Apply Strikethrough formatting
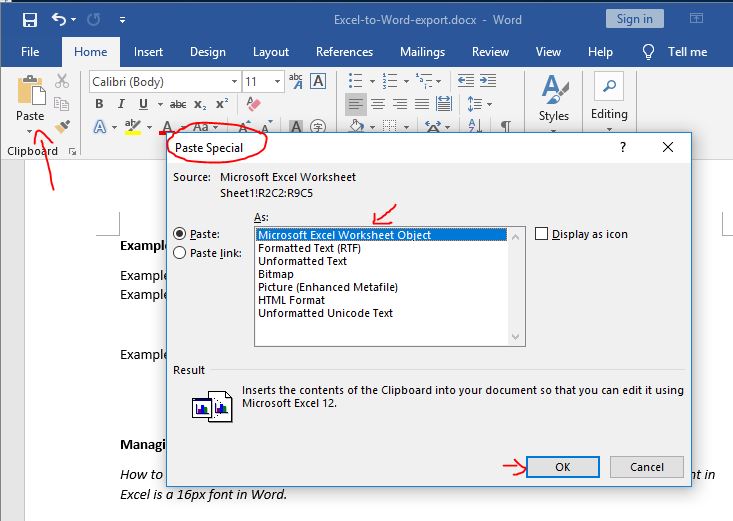This screenshot has height=521, width=733. click(x=178, y=104)
